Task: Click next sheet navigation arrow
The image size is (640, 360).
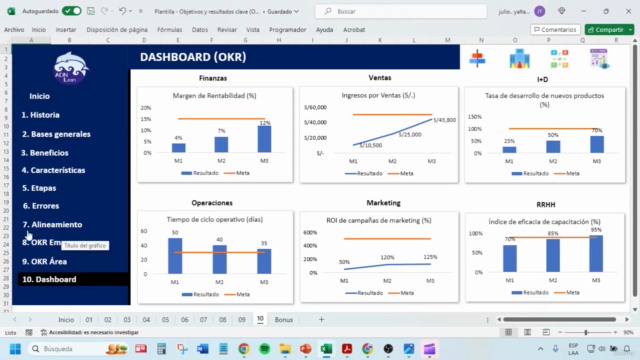Action: point(30,320)
